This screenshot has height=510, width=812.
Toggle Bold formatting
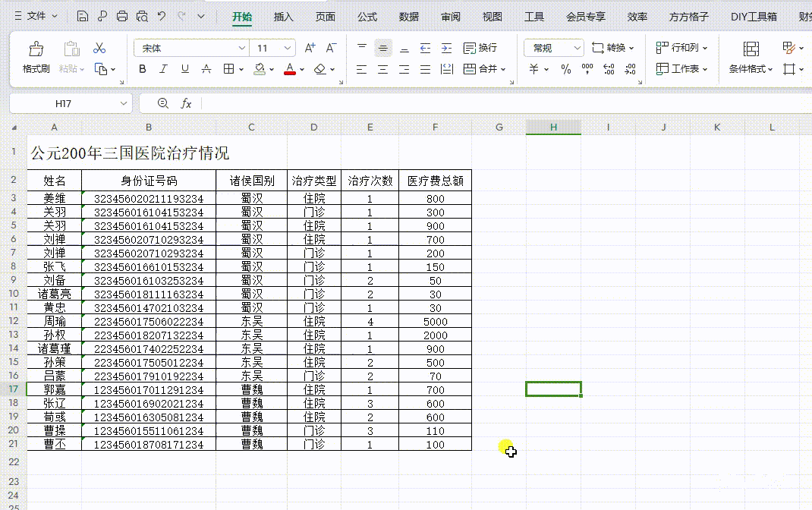pos(143,69)
